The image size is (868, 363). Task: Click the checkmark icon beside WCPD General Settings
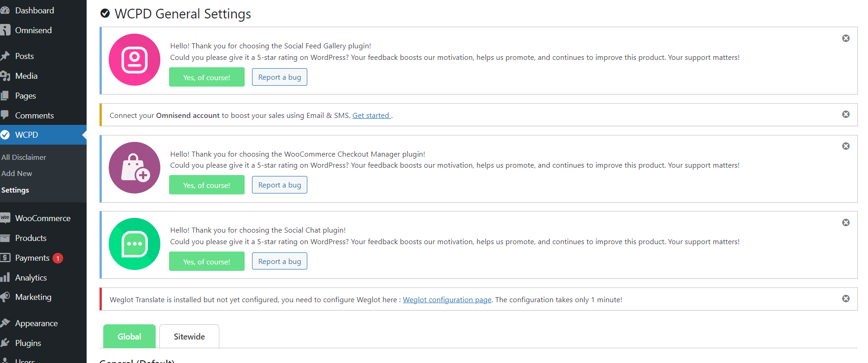pyautogui.click(x=105, y=14)
